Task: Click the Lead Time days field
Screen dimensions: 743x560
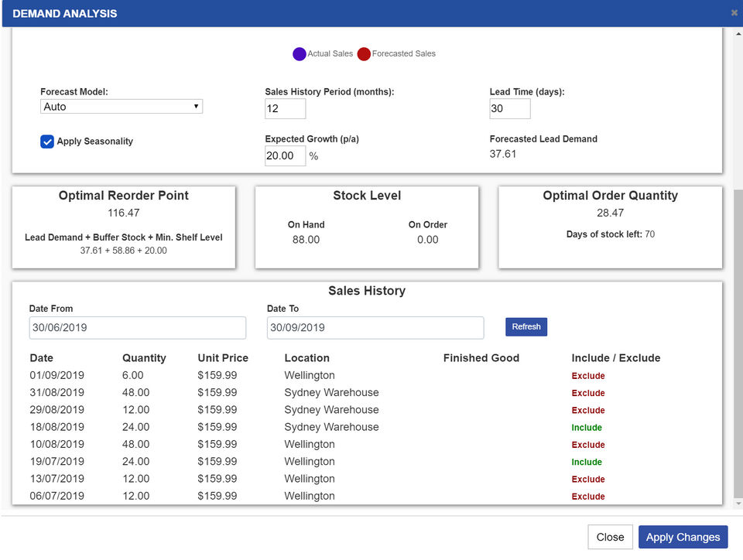Action: (509, 109)
